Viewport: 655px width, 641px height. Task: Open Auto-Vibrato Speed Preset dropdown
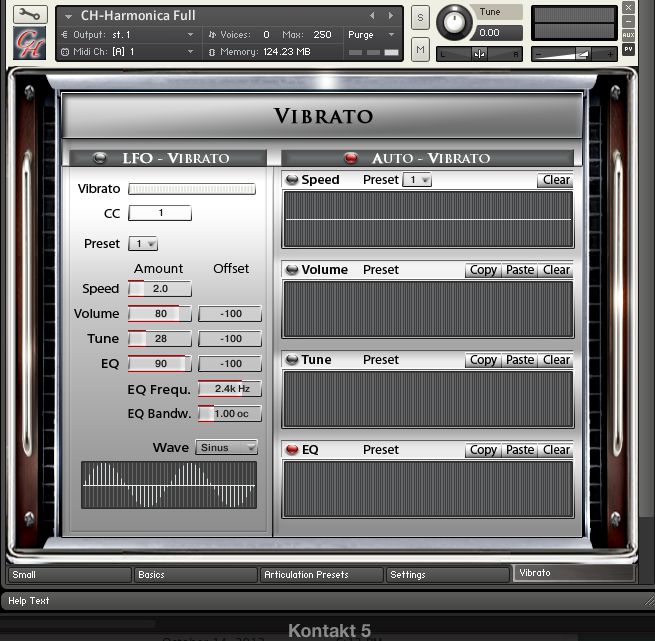click(417, 180)
